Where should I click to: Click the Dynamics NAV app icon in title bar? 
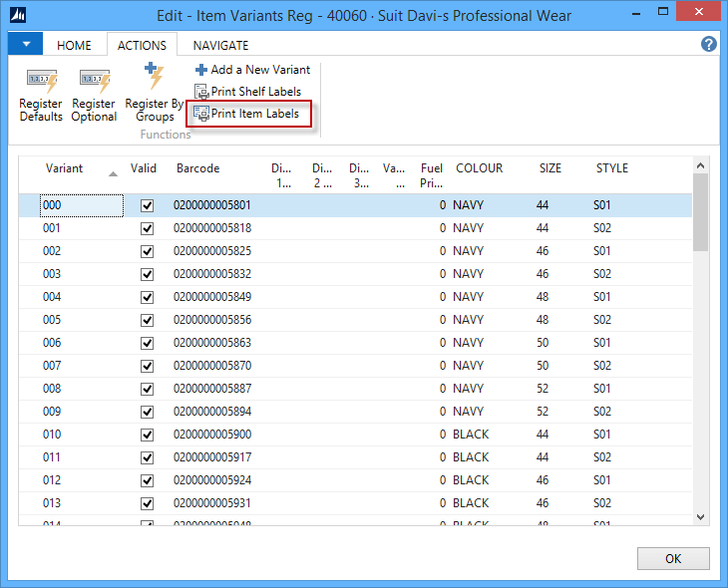tap(18, 15)
